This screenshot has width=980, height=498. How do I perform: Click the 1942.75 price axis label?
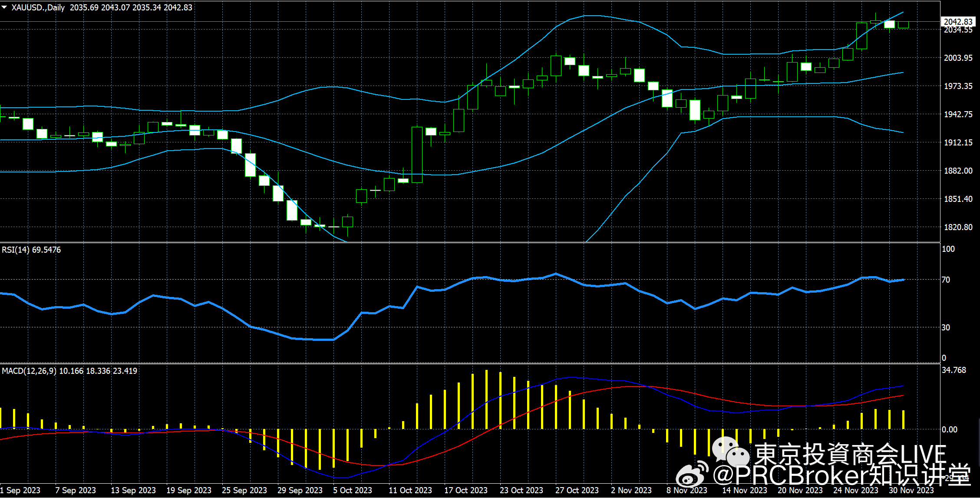(958, 114)
